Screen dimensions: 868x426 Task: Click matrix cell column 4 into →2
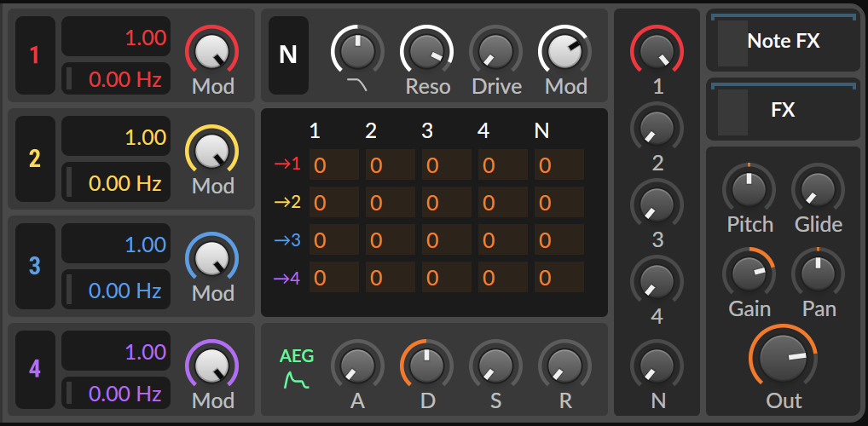click(503, 202)
